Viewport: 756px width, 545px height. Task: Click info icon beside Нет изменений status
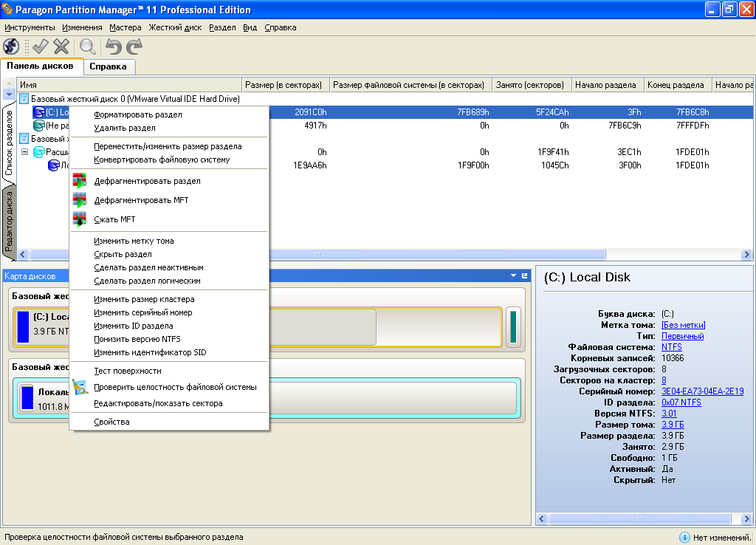click(x=684, y=538)
